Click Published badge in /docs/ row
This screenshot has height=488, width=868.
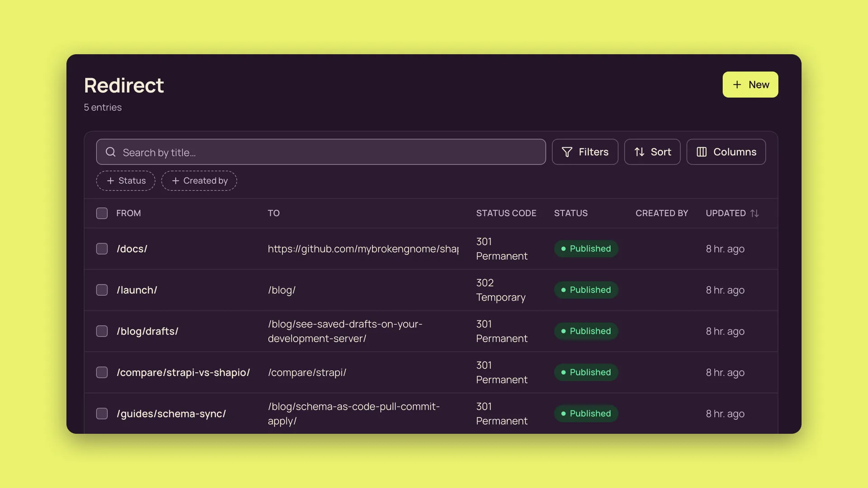586,249
